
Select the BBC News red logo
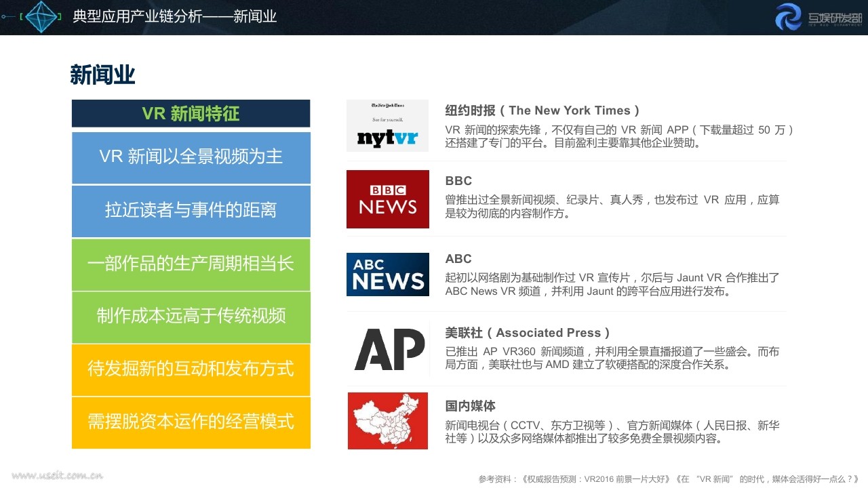[388, 199]
